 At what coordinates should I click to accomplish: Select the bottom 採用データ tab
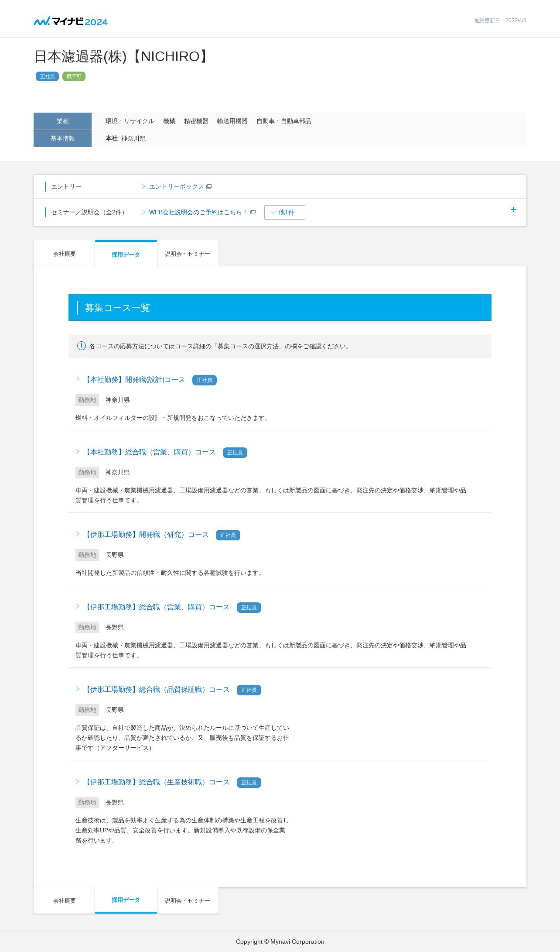[126, 900]
